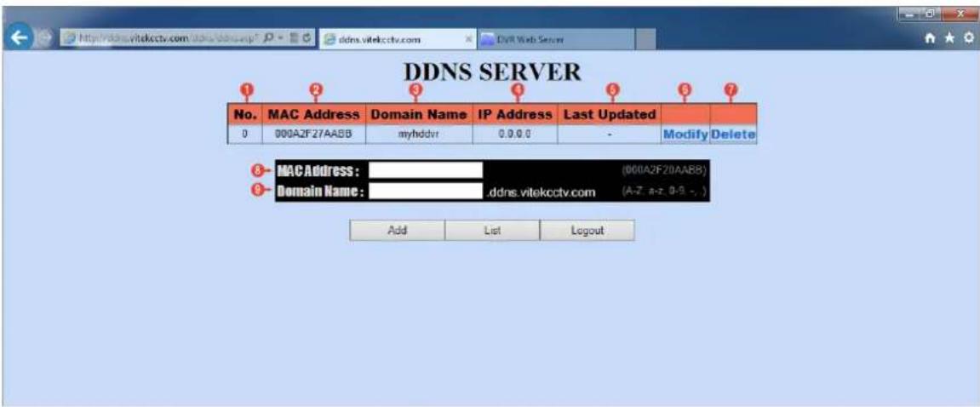Image resolution: width=980 pixels, height=407 pixels.
Task: Click the Last Updated column header
Action: pos(610,115)
